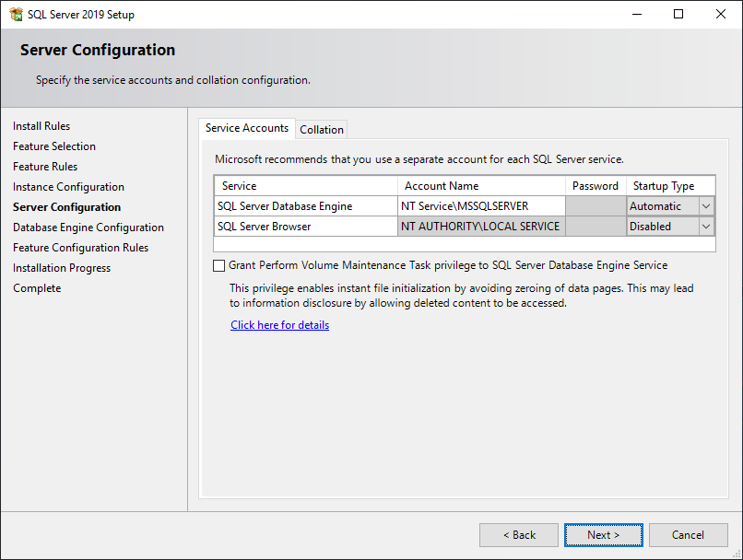This screenshot has width=743, height=560.
Task: Open Startup Type dropdown for Database Engine
Action: tap(706, 206)
